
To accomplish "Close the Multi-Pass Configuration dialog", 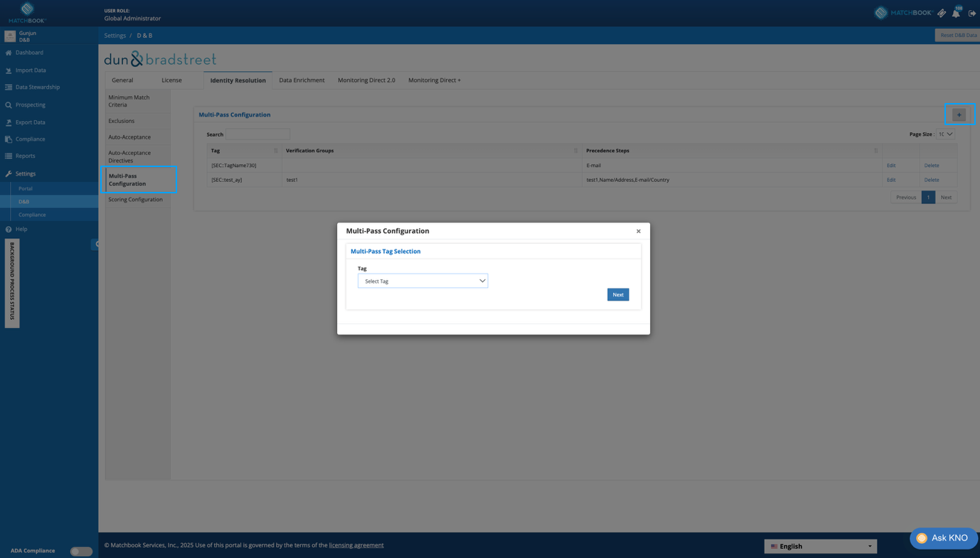I will 639,231.
